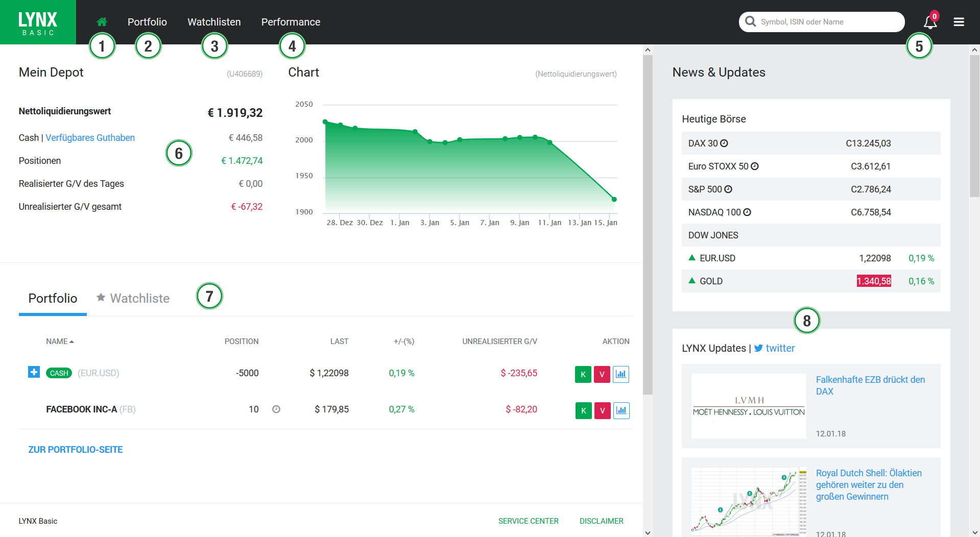Click the green up arrow beside EUR.USD
Screen dimensions: 980x537
tap(692, 258)
